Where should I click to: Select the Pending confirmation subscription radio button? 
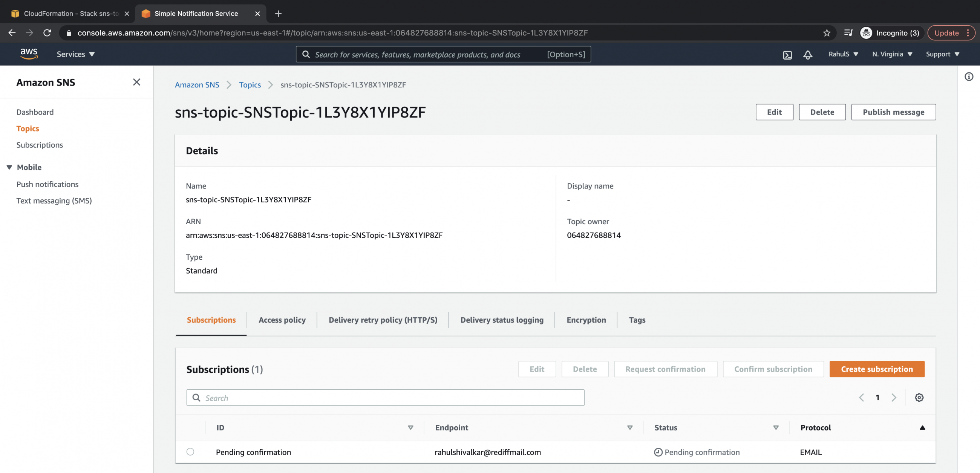click(x=190, y=452)
